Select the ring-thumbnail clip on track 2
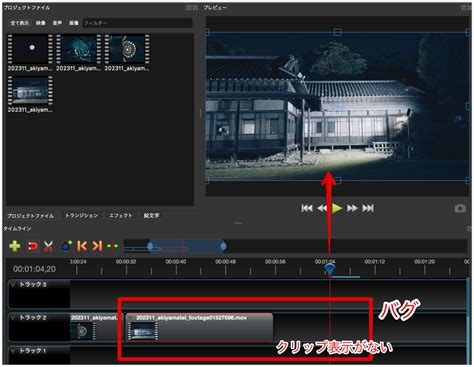This screenshot has height=367, width=474. 96,327
